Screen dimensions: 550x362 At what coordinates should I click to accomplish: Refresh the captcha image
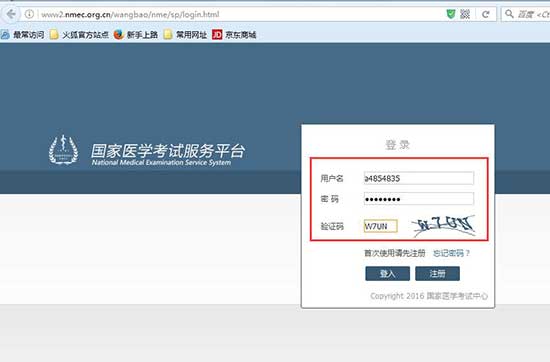[x=444, y=225]
